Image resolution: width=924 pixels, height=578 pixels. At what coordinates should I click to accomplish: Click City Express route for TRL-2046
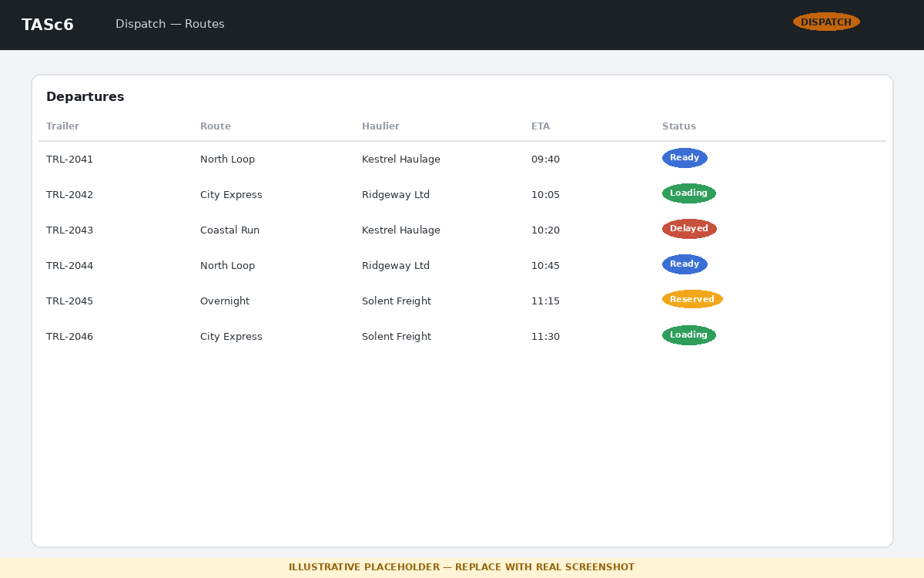231,337
